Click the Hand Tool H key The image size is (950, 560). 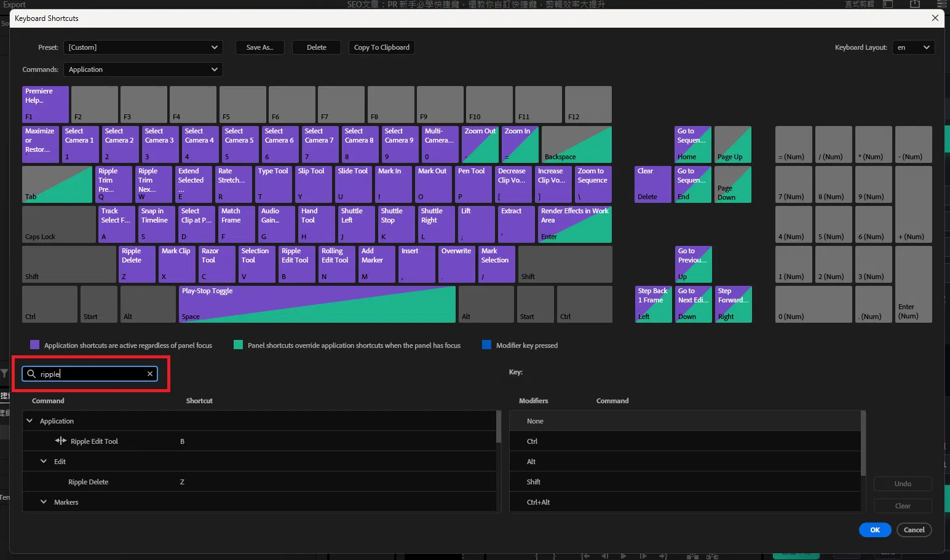point(317,224)
